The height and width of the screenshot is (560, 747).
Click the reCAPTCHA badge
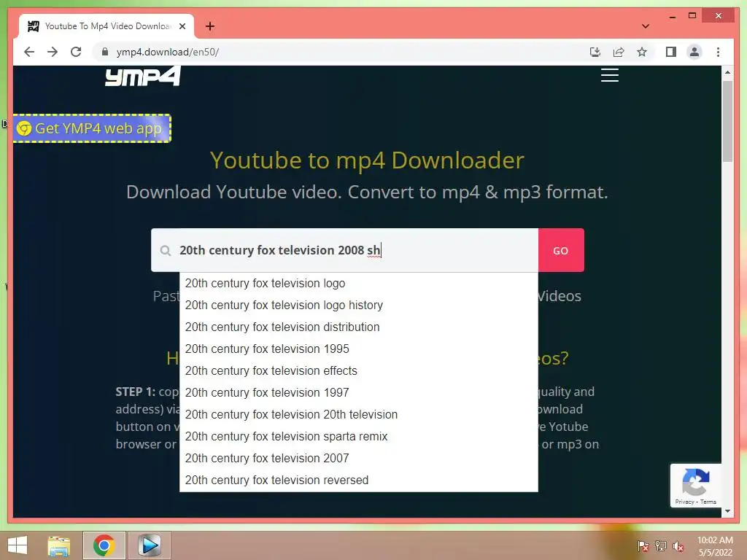(x=695, y=486)
